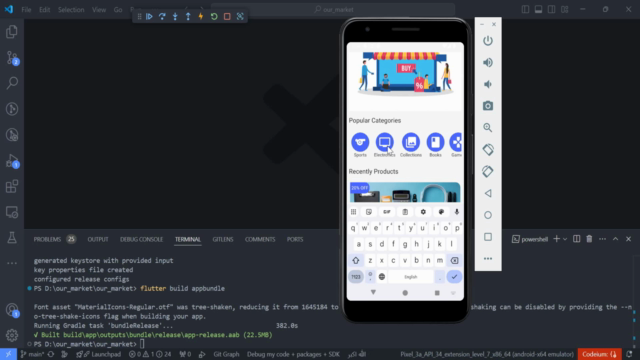Create a new terminal with plus icon
Image resolution: width=640 pixels, height=360 pixels.
[x=556, y=239]
